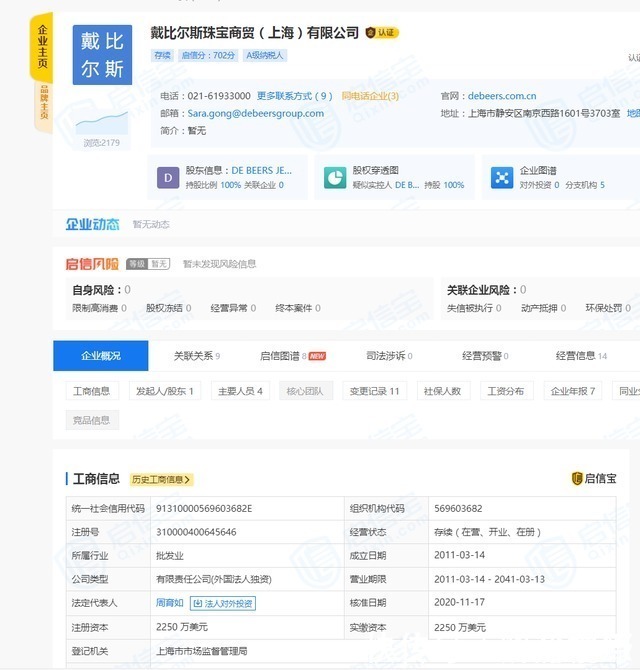The height and width of the screenshot is (670, 640).
Task: Click the 企业动态 section heading
Action: [93, 224]
